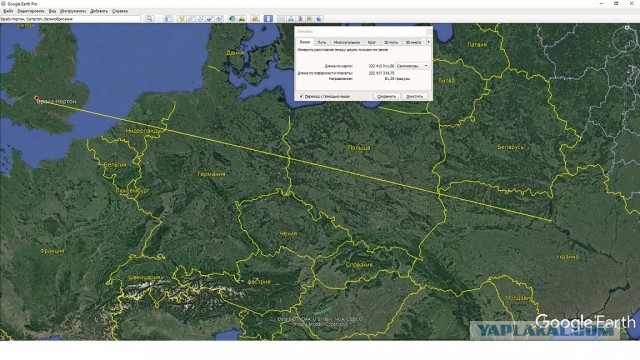Click the Литва map label
The height and width of the screenshot is (360, 640).
[446, 81]
